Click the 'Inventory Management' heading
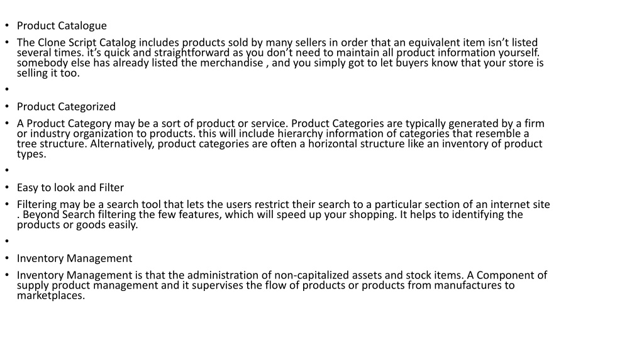 point(74,258)
